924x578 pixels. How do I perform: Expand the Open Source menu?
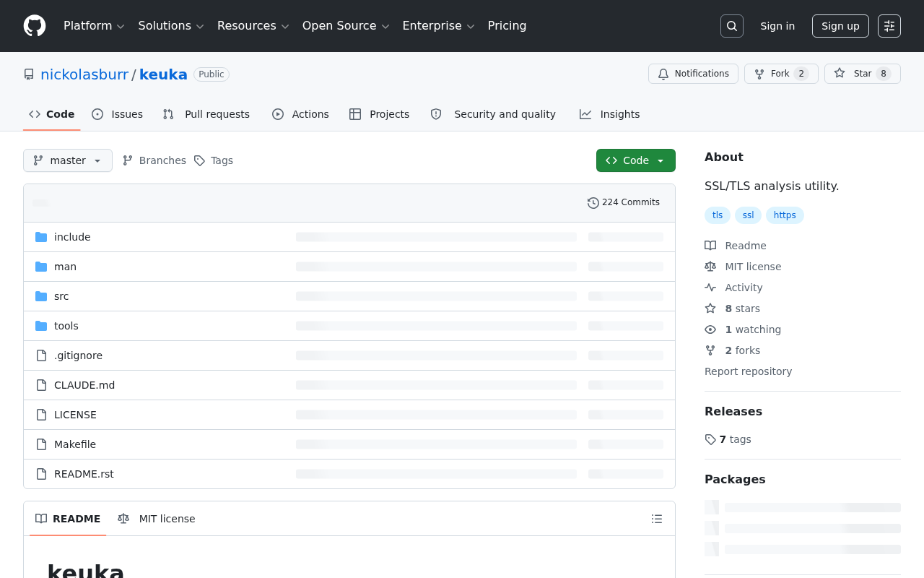click(346, 26)
